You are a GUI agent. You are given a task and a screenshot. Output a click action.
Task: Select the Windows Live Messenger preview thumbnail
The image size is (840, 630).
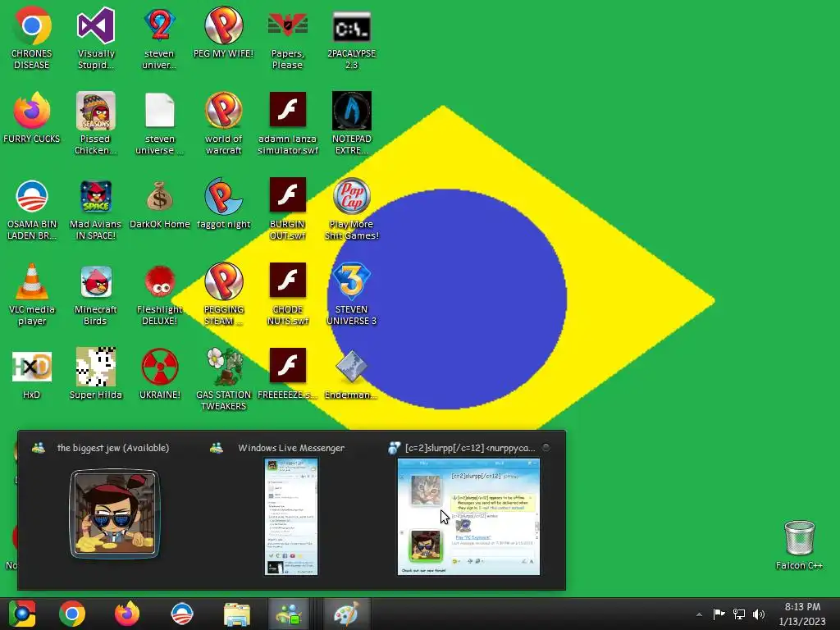click(291, 517)
